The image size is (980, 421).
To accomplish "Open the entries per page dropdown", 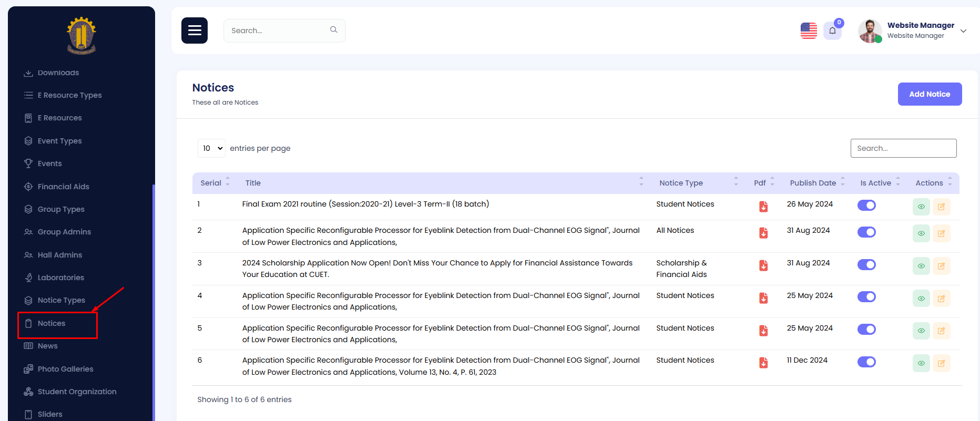I will tap(211, 148).
